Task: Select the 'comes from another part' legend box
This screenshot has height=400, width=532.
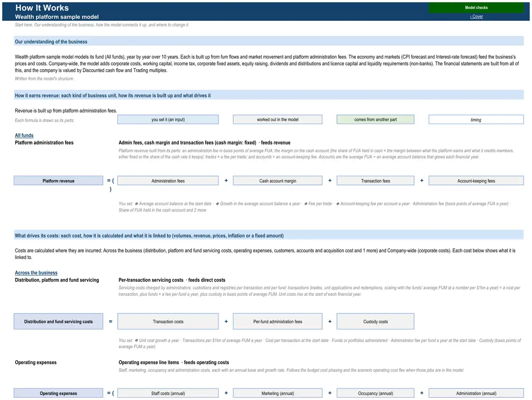Action: (376, 119)
